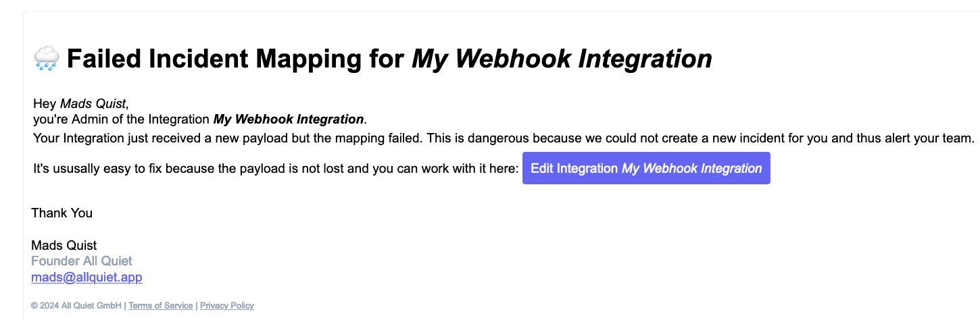Click bold 'My Webhook Integration' in admin line
Image resolution: width=980 pixels, height=320 pixels.
[289, 119]
